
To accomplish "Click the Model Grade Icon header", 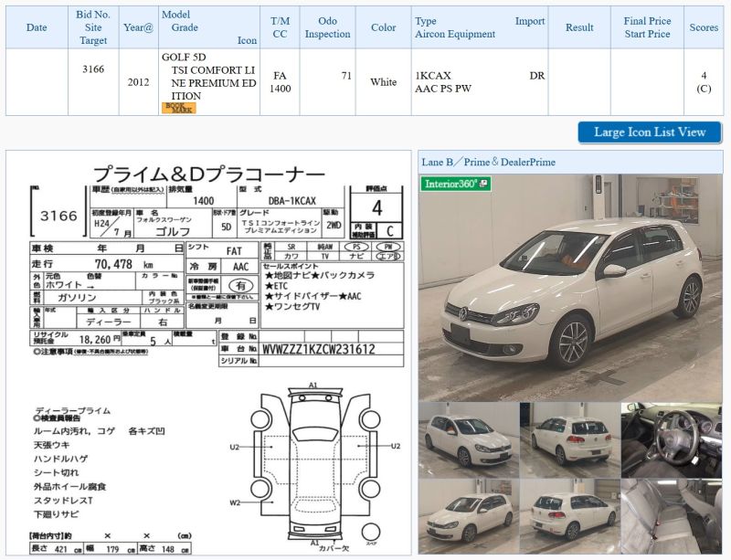I will click(x=209, y=27).
